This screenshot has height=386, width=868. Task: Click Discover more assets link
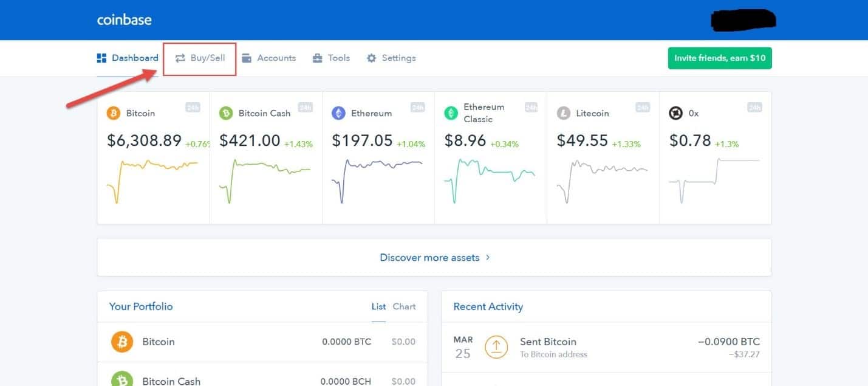point(434,258)
